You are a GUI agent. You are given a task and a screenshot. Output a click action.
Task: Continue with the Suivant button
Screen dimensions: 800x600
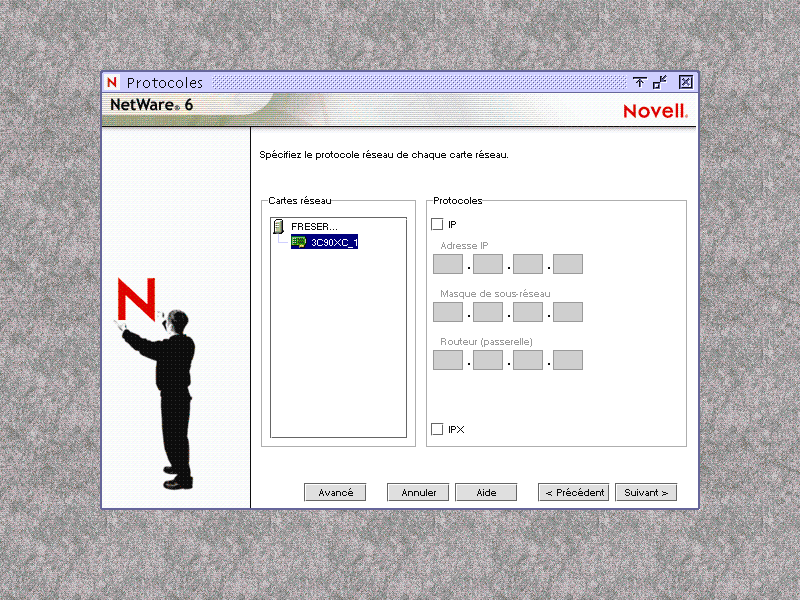[646, 492]
